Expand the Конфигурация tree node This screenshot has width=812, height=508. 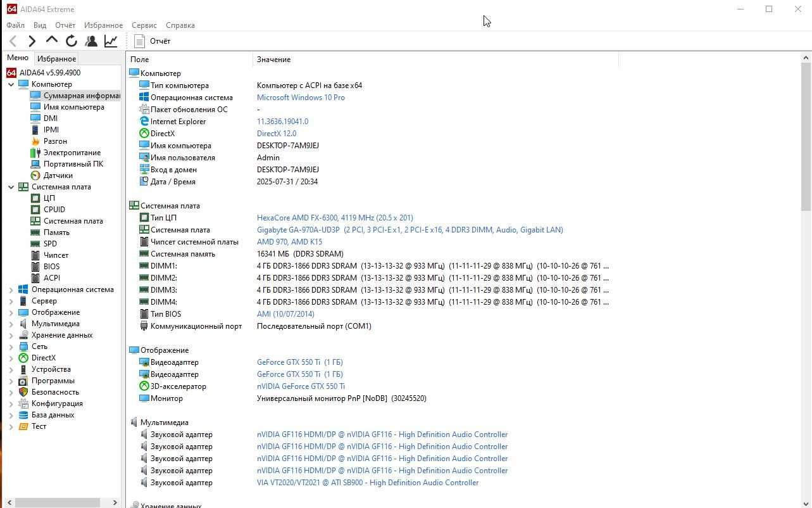point(11,403)
